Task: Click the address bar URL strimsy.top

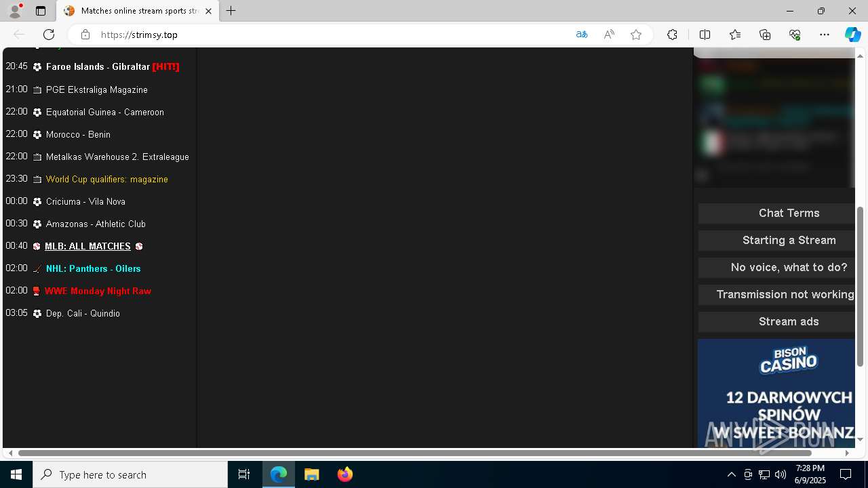Action: [x=139, y=35]
